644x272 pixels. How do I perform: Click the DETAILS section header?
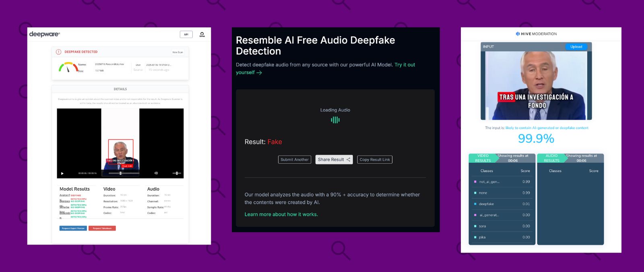pyautogui.click(x=120, y=89)
